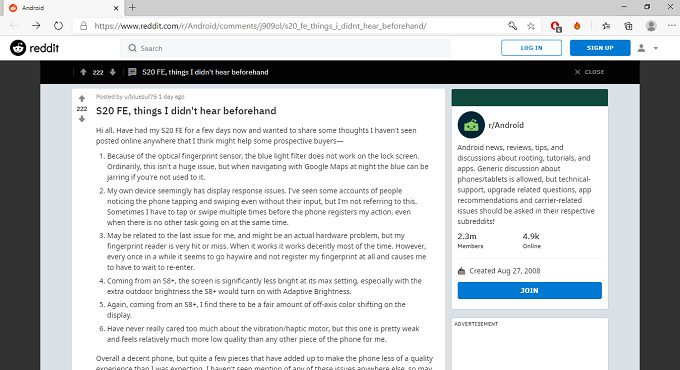Click the post title 'S20 FE, things I didn't hear beforehand'
This screenshot has height=370, width=680.
click(x=186, y=111)
